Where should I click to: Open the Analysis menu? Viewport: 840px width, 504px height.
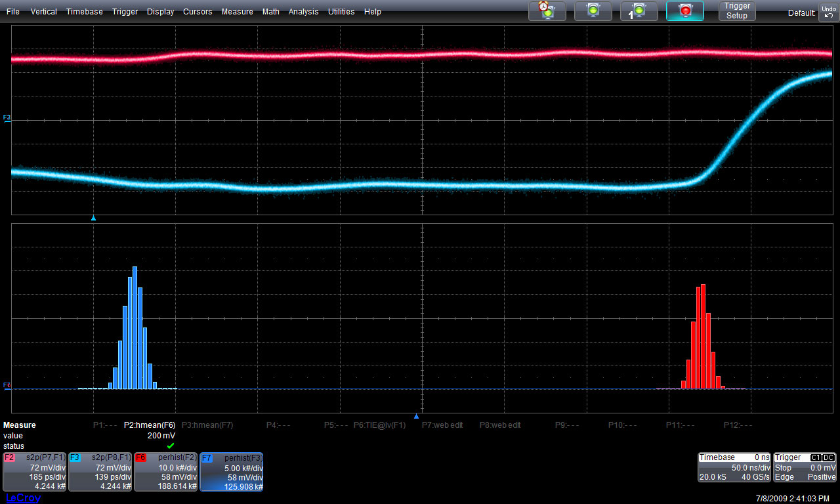303,12
